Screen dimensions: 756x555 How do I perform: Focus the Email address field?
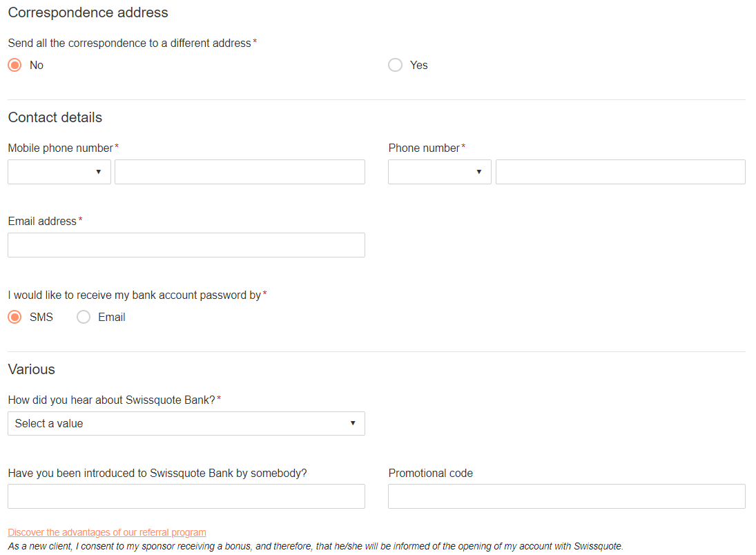[186, 245]
